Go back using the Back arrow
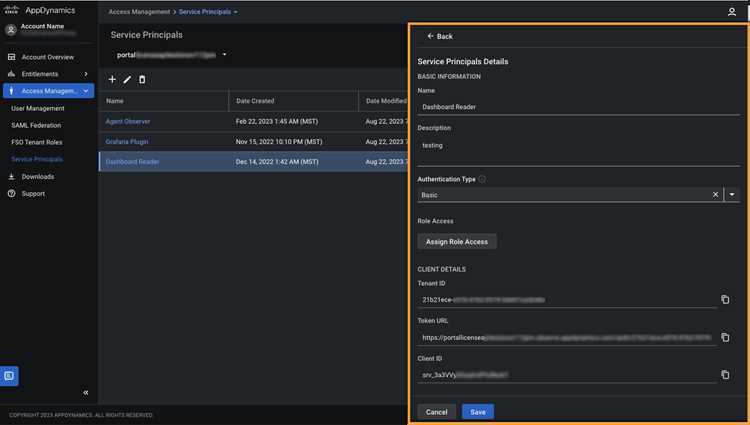Viewport: 750px width, 425px height. 440,36
